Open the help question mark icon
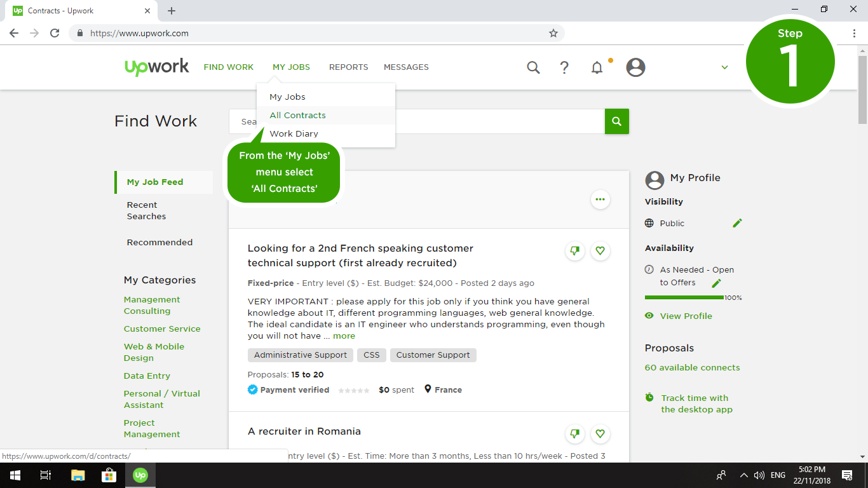 click(564, 67)
